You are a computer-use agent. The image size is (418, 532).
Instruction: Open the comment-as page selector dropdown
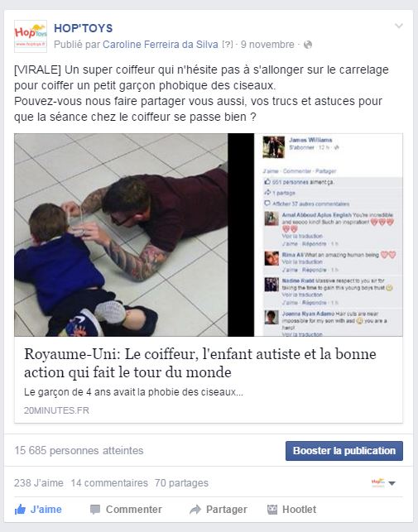[383, 483]
